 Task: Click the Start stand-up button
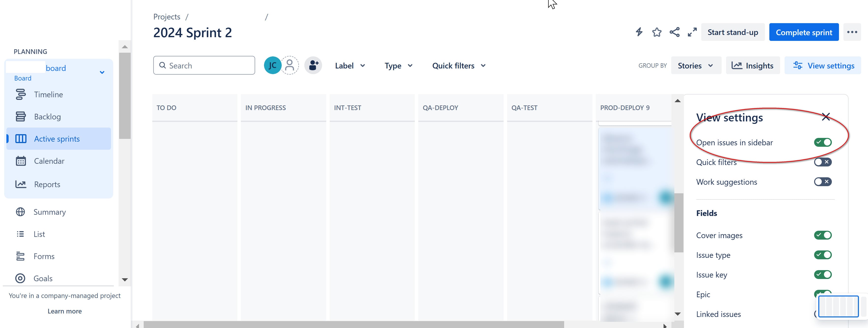(x=732, y=32)
